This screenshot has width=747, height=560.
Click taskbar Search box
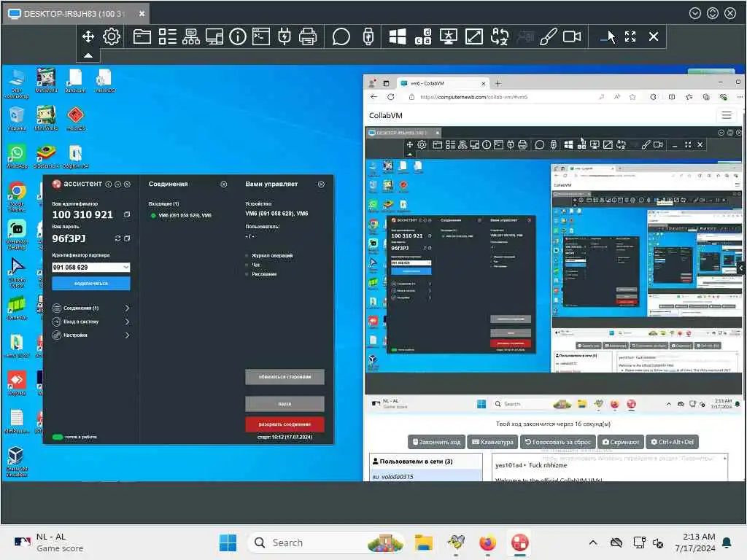point(325,542)
